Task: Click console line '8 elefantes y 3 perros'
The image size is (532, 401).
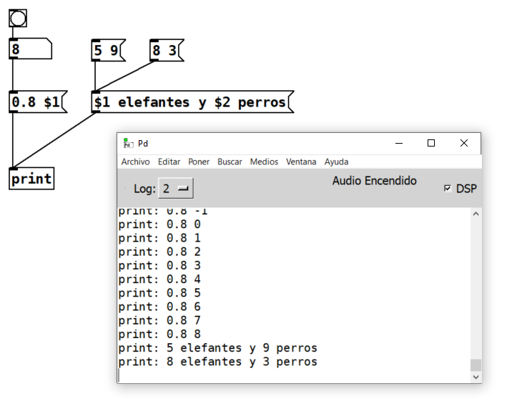Action: (218, 362)
